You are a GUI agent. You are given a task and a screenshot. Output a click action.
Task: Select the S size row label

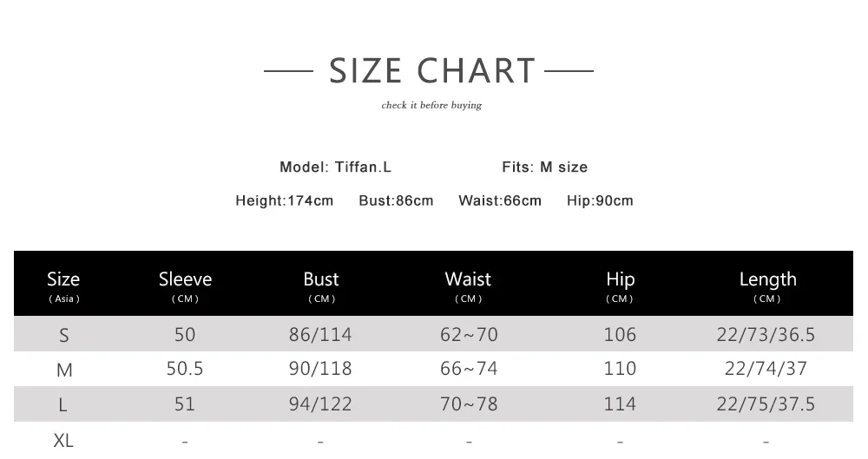pyautogui.click(x=63, y=335)
